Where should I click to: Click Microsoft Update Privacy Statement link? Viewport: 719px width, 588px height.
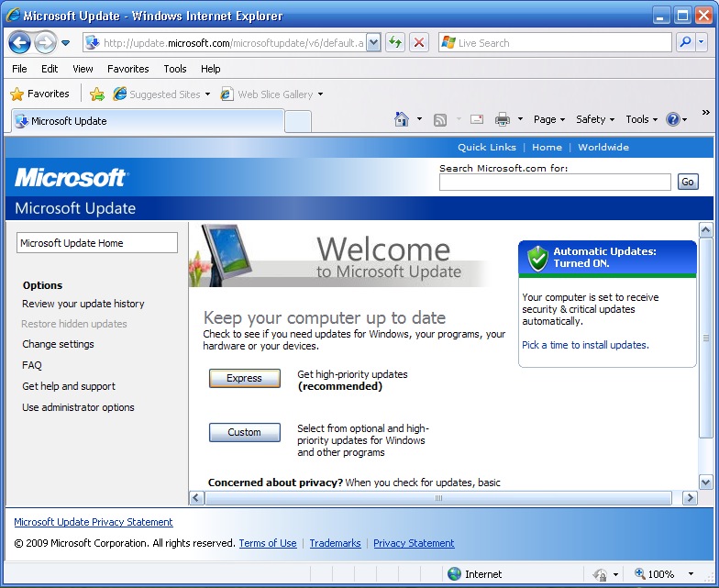(x=94, y=522)
